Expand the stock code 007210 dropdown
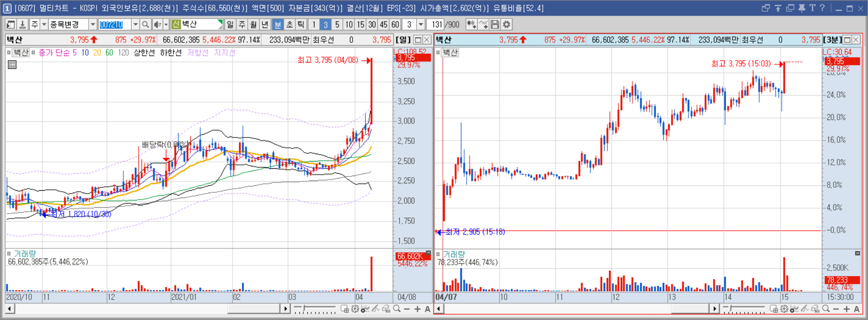The width and height of the screenshot is (868, 320). pos(136,24)
